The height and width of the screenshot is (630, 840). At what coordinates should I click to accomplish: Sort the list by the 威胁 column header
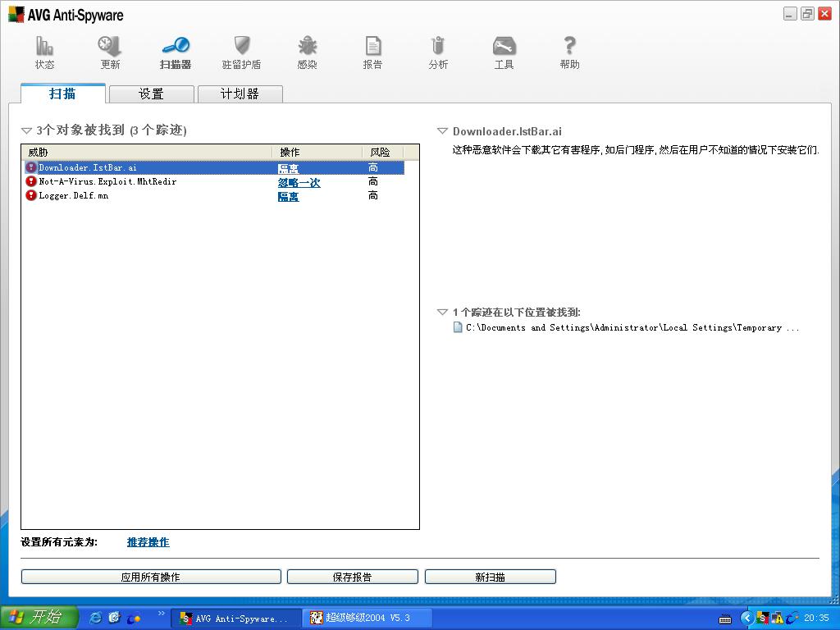[147, 153]
